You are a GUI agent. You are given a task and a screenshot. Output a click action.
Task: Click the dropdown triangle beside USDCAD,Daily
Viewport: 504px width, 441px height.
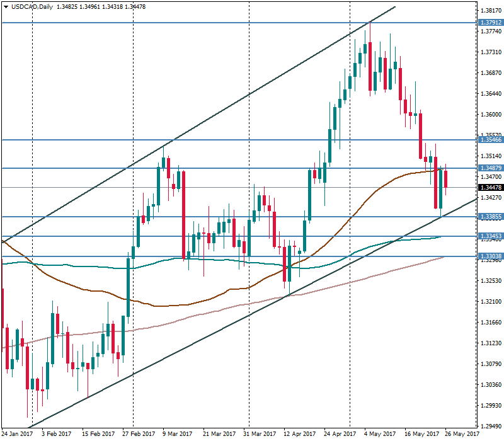pos(5,6)
